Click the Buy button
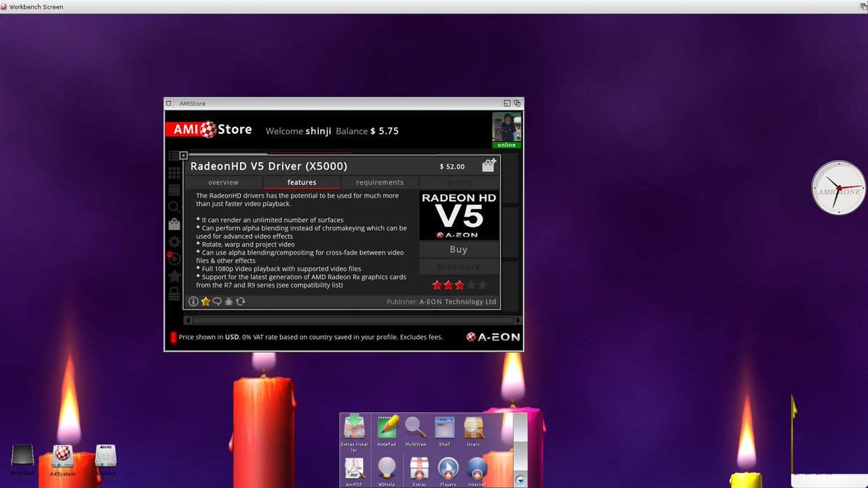 tap(459, 249)
